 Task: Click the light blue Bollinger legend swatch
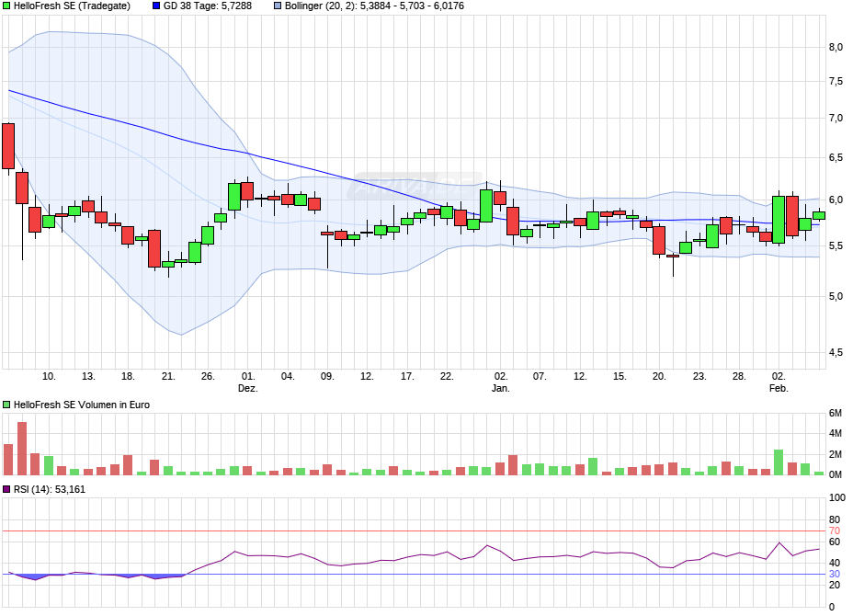point(278,6)
